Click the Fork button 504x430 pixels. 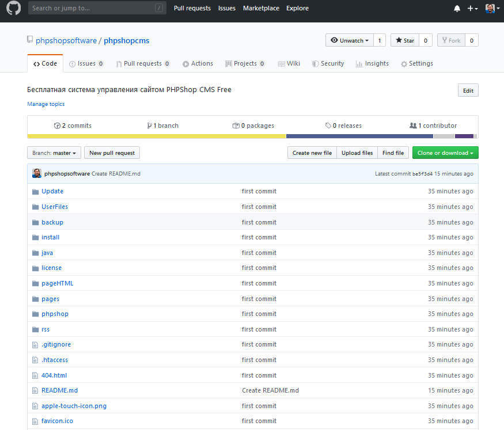pyautogui.click(x=451, y=40)
